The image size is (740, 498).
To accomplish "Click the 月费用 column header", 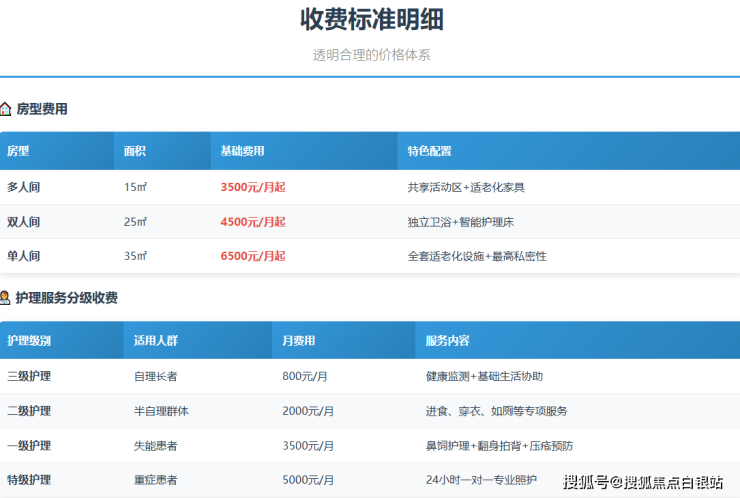I will [x=298, y=341].
